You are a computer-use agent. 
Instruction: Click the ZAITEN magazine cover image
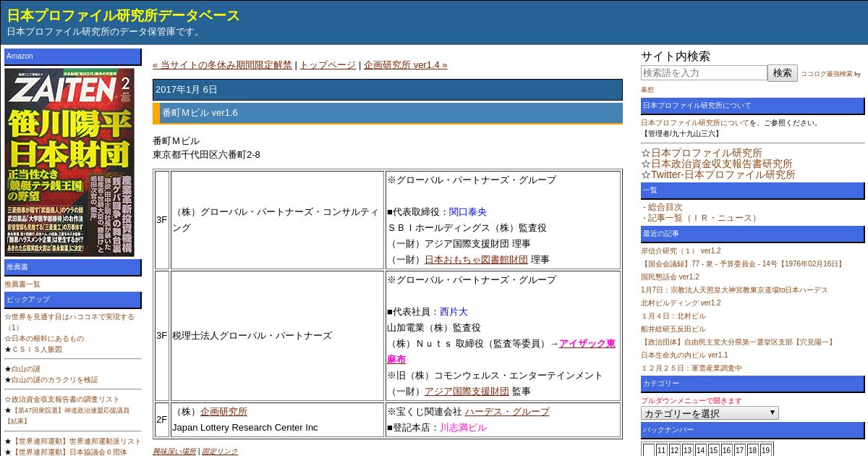tap(69, 162)
